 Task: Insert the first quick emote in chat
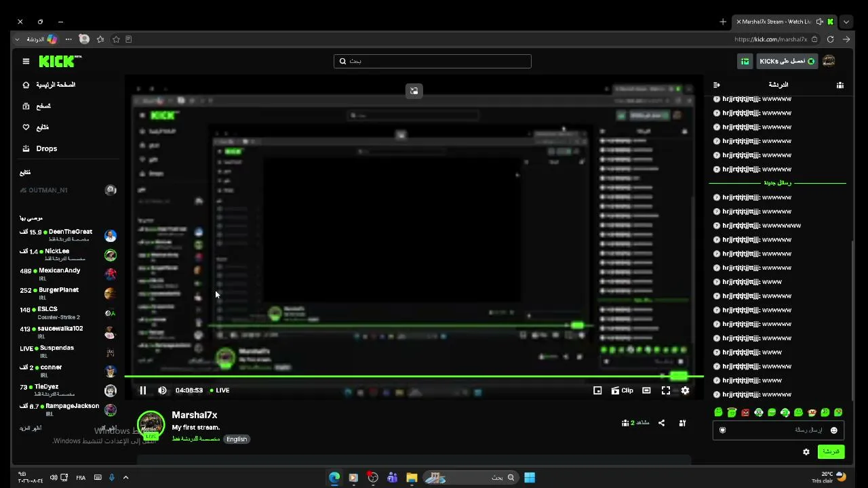tap(719, 412)
